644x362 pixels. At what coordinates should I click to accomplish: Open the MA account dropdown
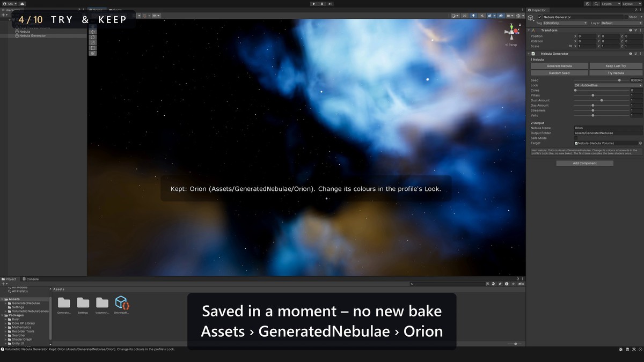tap(10, 4)
